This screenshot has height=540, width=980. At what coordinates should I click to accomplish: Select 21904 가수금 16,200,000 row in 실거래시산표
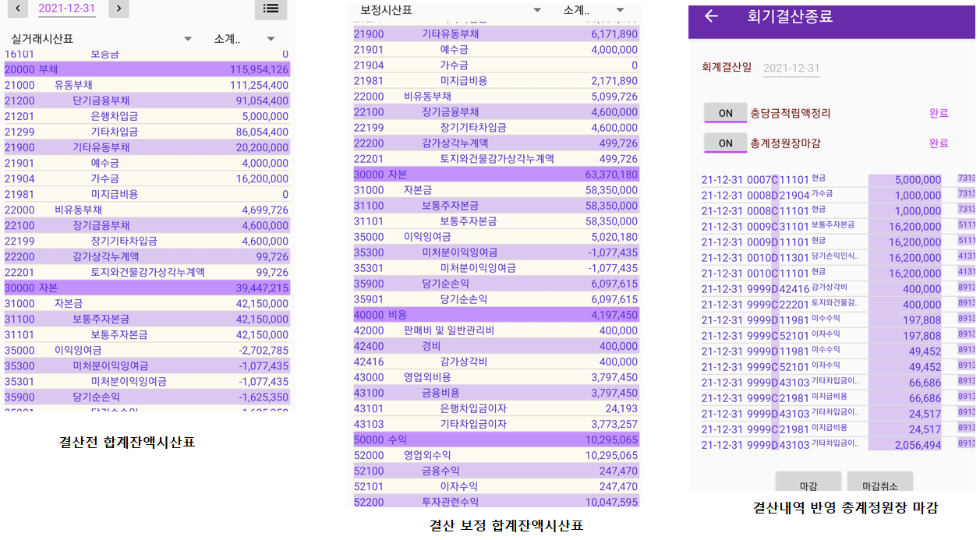tap(147, 178)
